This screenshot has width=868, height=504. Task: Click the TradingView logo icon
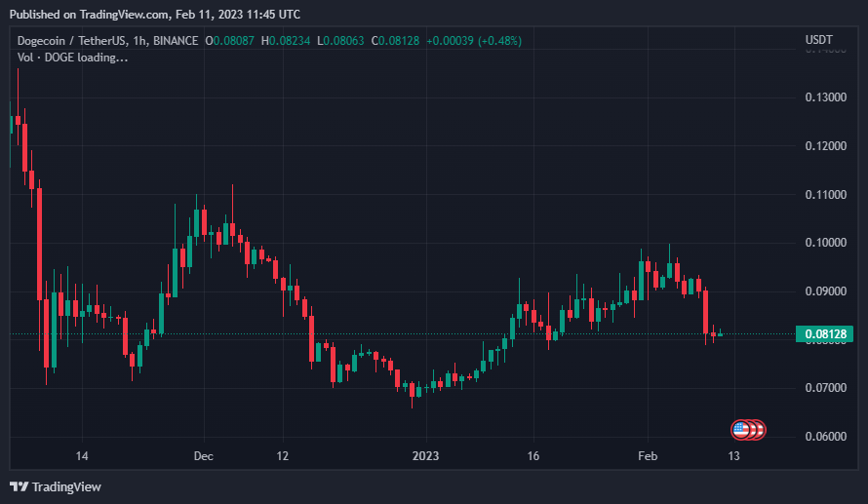(19, 486)
